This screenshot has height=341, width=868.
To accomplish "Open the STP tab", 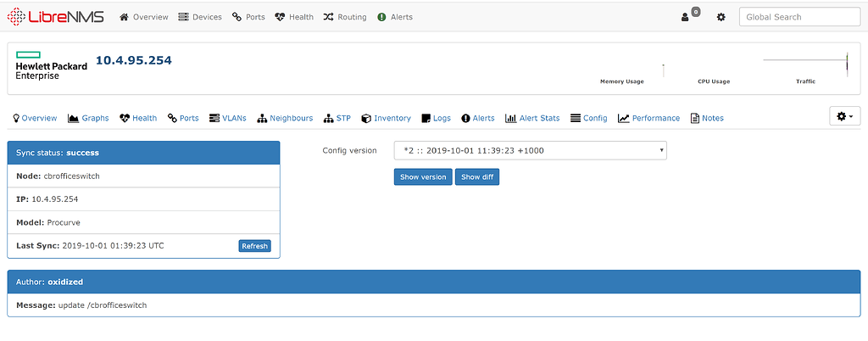I will (x=337, y=118).
